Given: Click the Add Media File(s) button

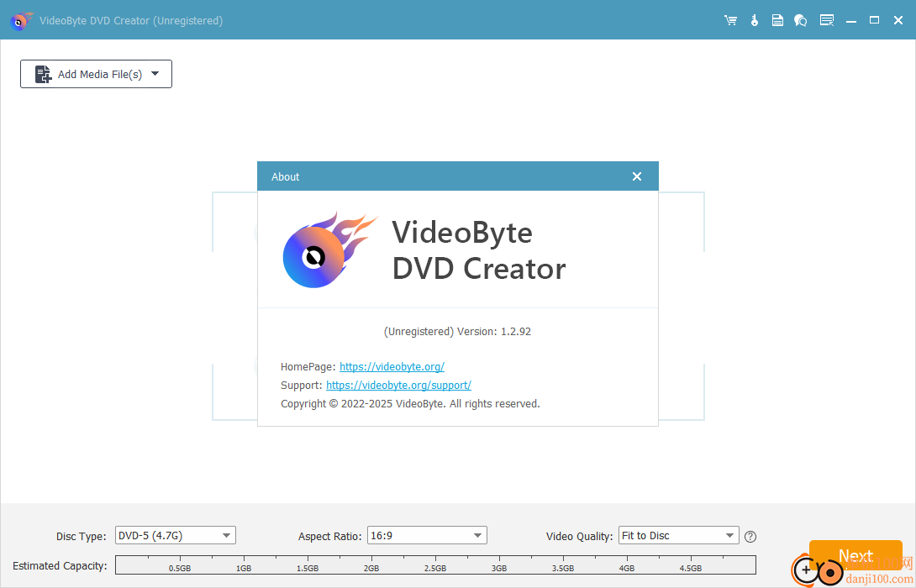Looking at the screenshot, I should tap(96, 74).
